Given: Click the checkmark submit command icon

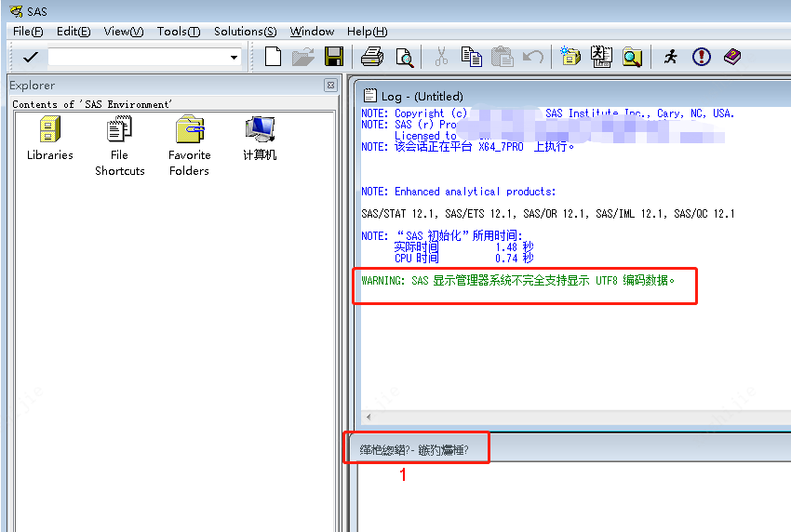Looking at the screenshot, I should 31,57.
